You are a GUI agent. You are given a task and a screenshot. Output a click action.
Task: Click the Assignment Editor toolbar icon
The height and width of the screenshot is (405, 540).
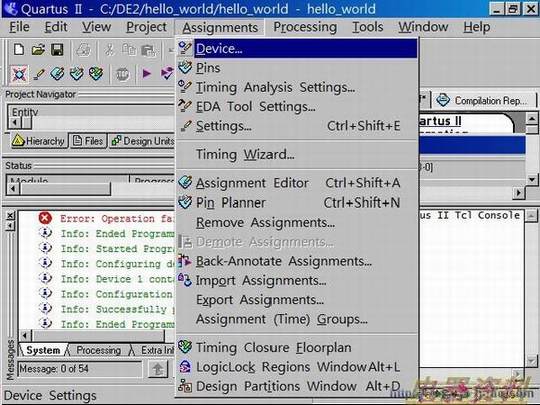click(58, 74)
